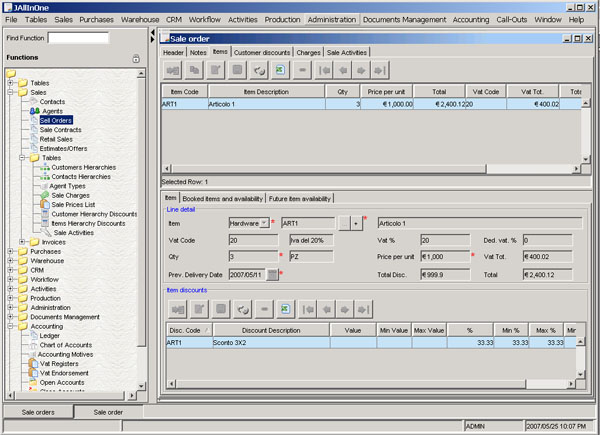The image size is (600, 435).
Task: Switch to Booked items and availability tab
Action: [223, 199]
